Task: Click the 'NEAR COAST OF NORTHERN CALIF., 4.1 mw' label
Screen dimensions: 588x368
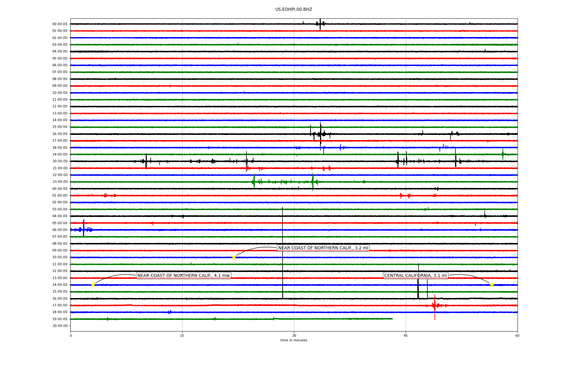Action: (x=183, y=275)
